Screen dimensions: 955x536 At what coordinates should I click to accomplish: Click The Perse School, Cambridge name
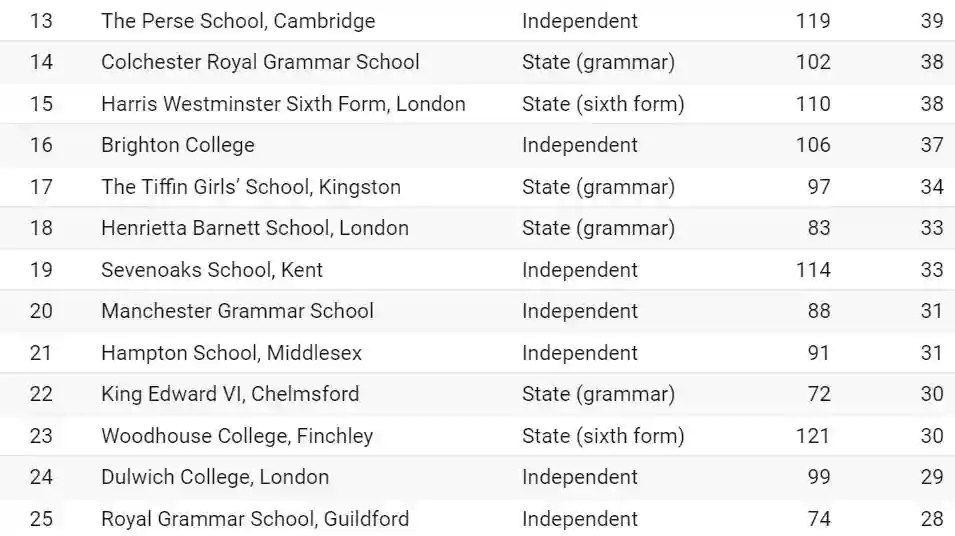(238, 21)
